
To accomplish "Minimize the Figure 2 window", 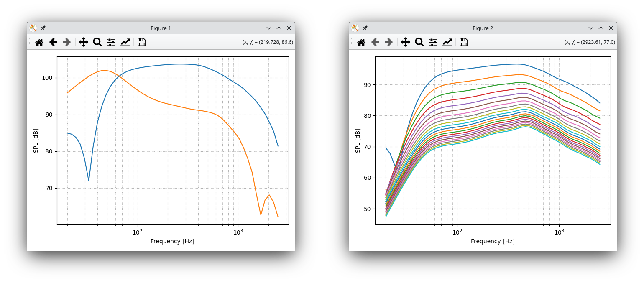I will tap(591, 28).
